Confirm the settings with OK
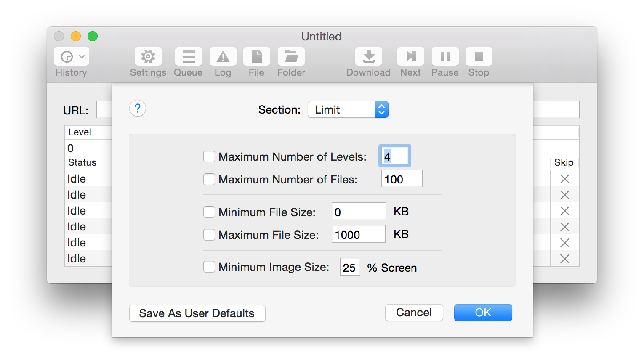 coord(483,313)
